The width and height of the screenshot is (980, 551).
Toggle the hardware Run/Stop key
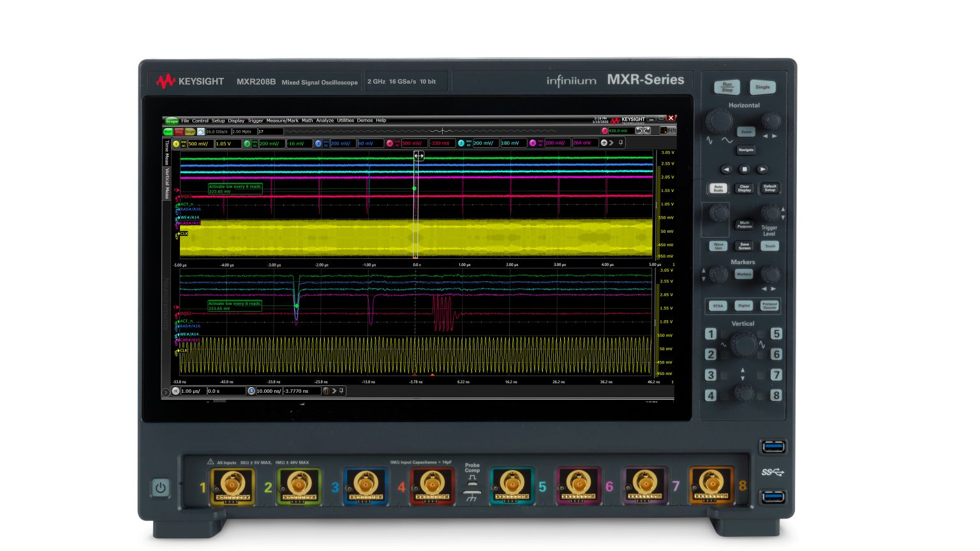pyautogui.click(x=727, y=87)
